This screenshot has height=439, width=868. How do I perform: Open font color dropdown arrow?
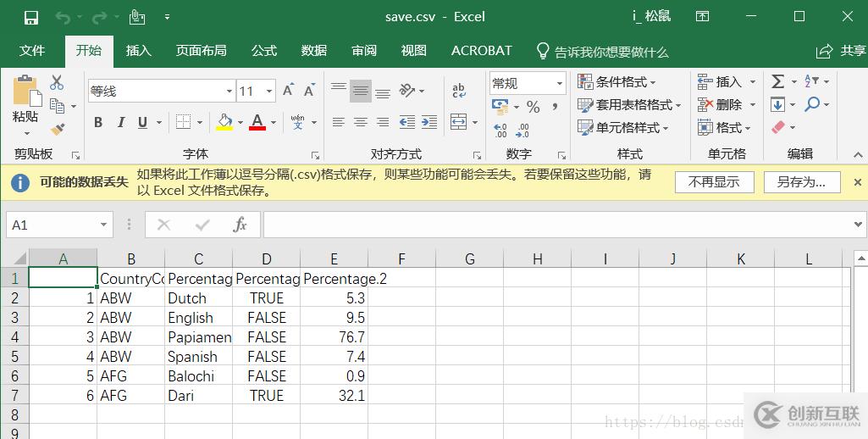(274, 123)
